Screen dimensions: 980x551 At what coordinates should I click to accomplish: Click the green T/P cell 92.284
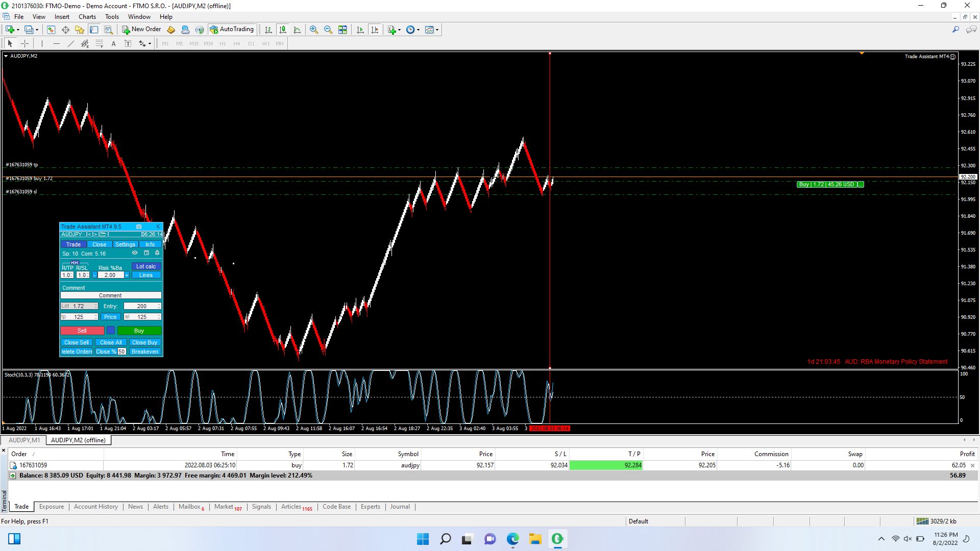click(605, 465)
